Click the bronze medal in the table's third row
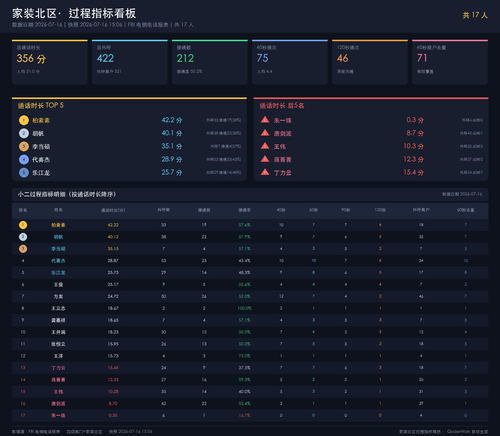Screen dimensions: 500x436 23,249
